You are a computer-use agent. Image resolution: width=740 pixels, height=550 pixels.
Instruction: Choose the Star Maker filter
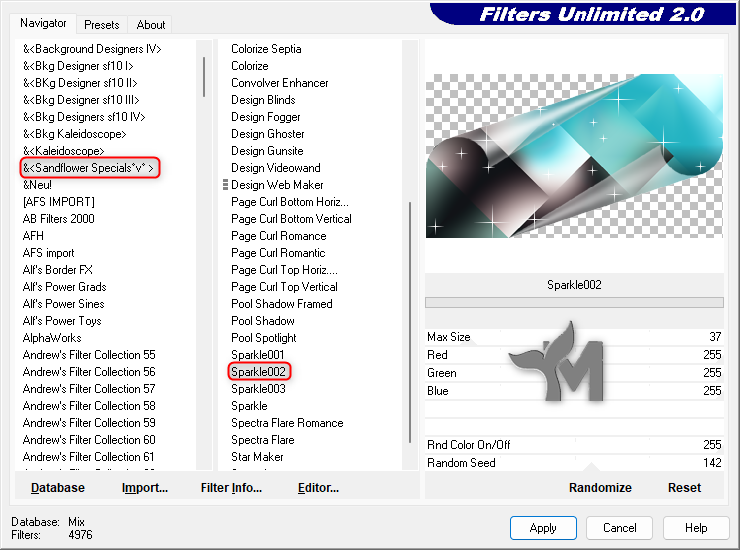257,457
